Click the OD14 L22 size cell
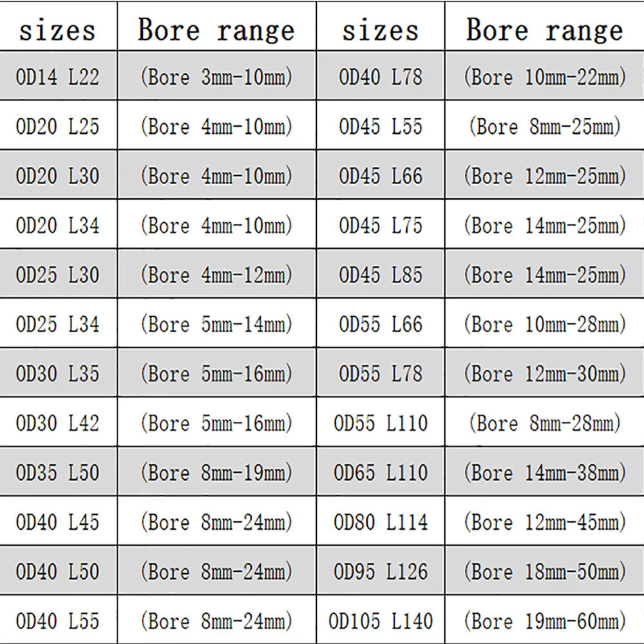The width and height of the screenshot is (644, 644). tap(58, 76)
